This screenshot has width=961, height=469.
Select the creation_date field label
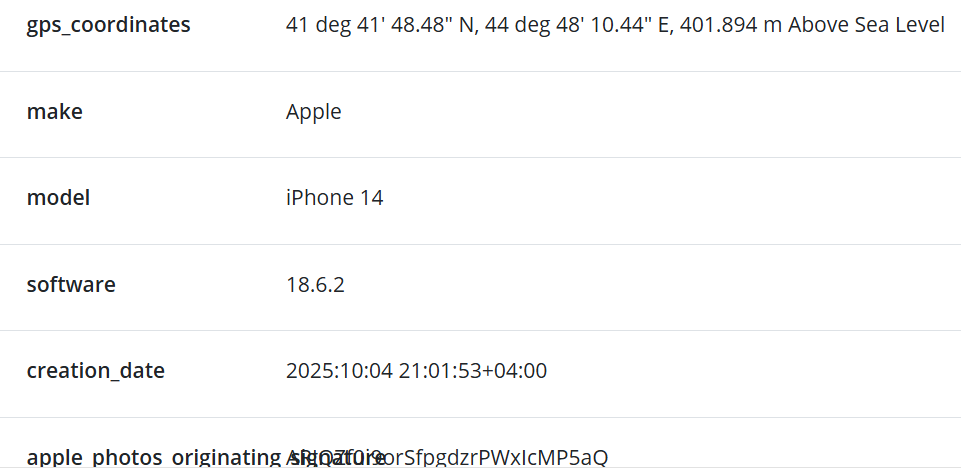[x=96, y=371]
